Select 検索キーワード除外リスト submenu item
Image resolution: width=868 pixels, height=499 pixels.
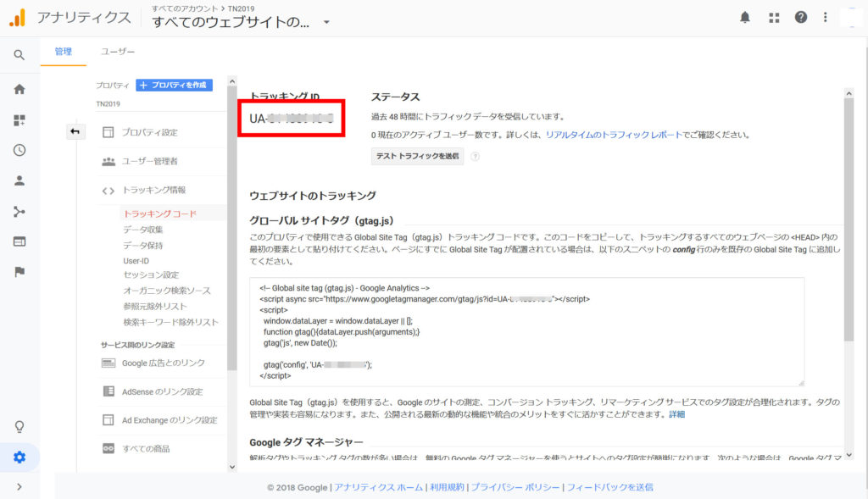point(170,322)
